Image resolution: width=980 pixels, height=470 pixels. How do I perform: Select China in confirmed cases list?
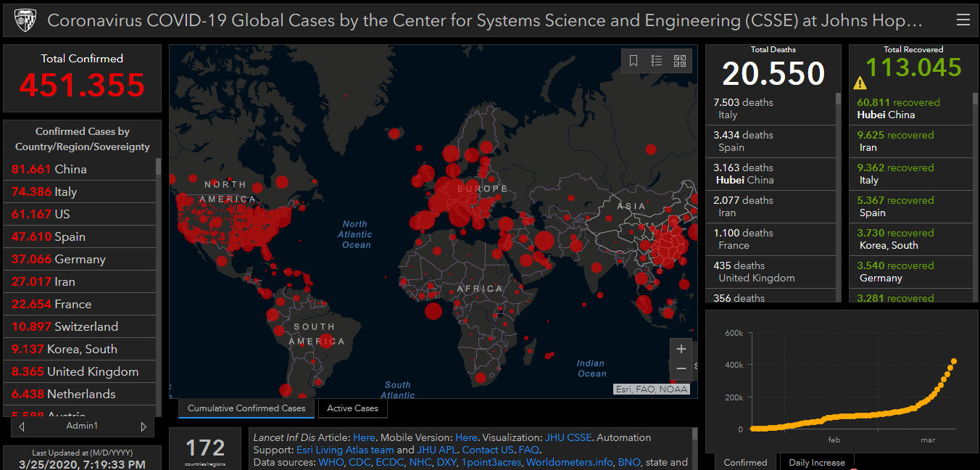pyautogui.click(x=80, y=169)
